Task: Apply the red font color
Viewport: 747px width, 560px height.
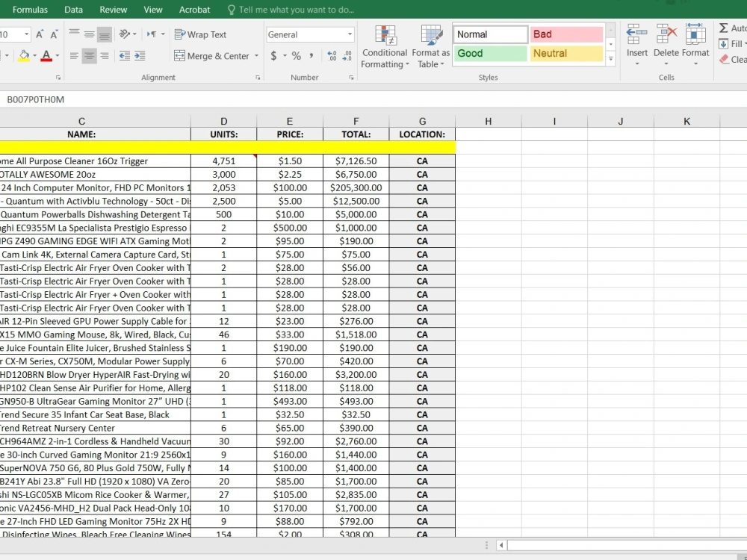Action: [x=46, y=56]
